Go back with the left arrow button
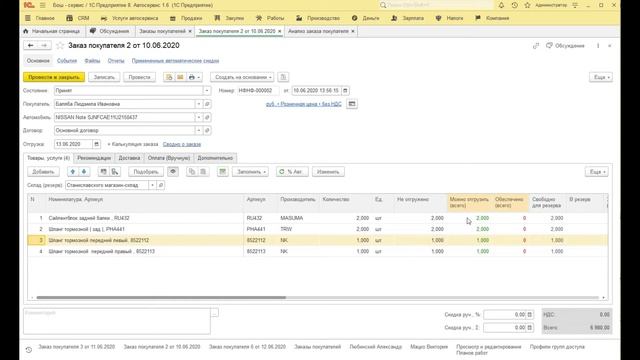This screenshot has width=640, height=360. pos(30,46)
